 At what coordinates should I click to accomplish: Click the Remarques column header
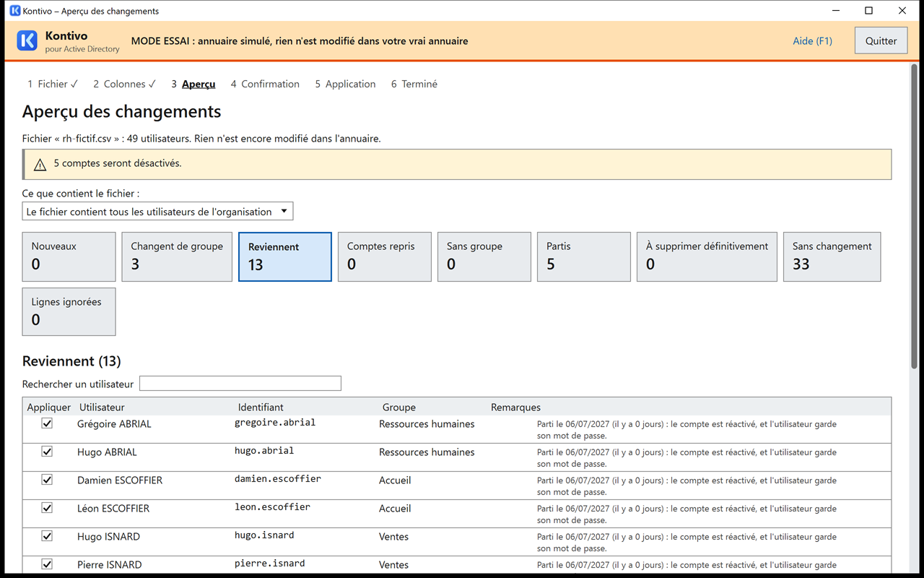[x=515, y=407]
